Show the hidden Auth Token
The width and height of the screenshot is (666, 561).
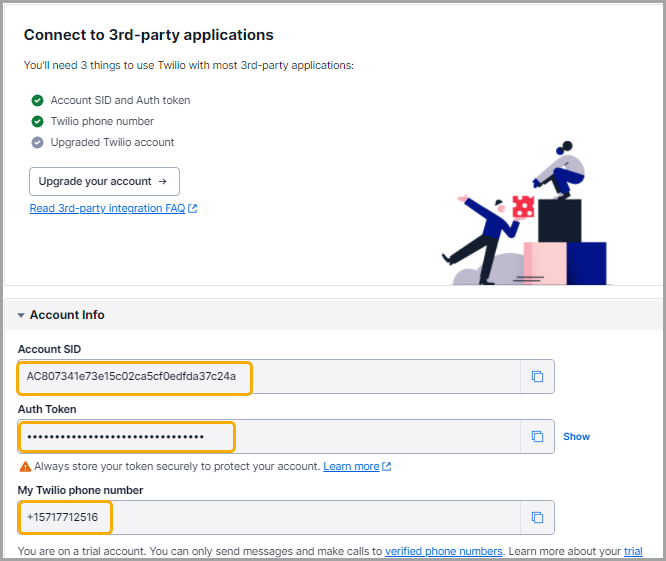[576, 437]
